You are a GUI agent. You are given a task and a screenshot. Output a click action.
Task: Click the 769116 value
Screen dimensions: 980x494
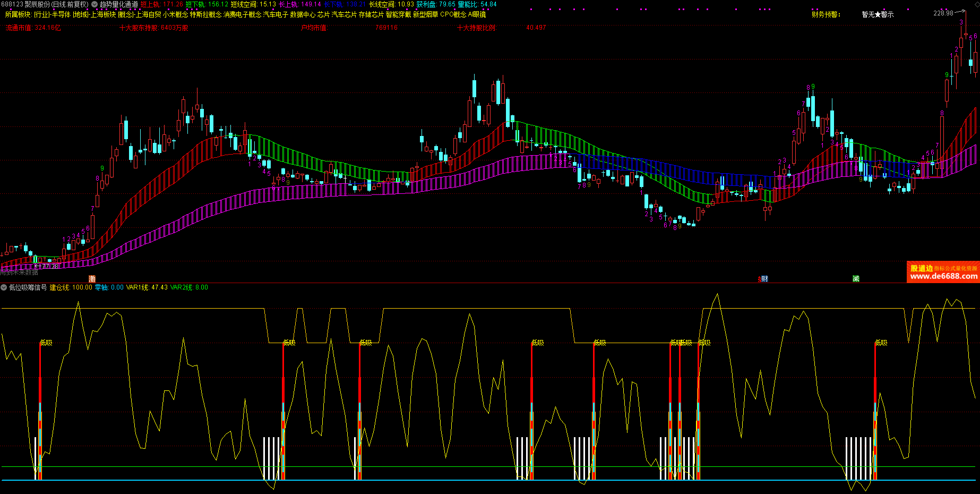[x=386, y=28]
